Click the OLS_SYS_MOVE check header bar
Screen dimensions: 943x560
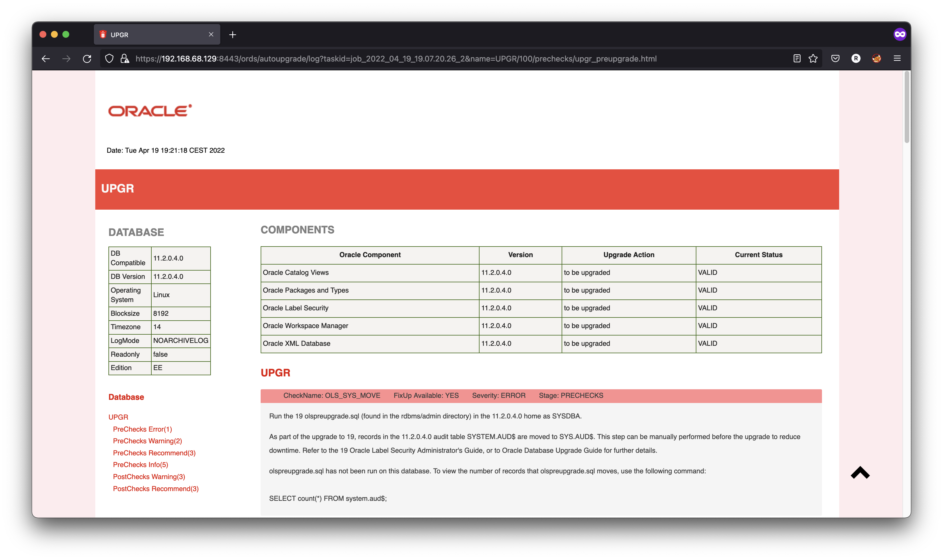[x=541, y=396]
